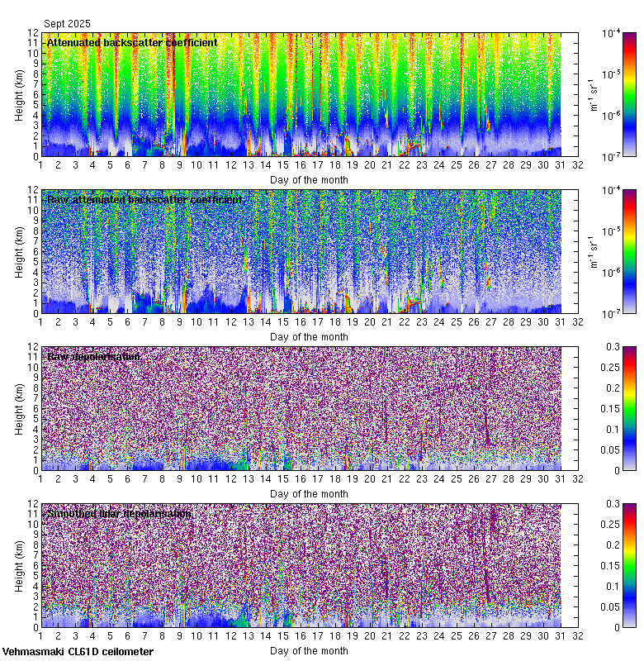644x661 pixels.
Task: Click the m⁻¹ sr⁻¹ unit label of the Raw attenuated backscatter colorbar
Action: tap(594, 252)
